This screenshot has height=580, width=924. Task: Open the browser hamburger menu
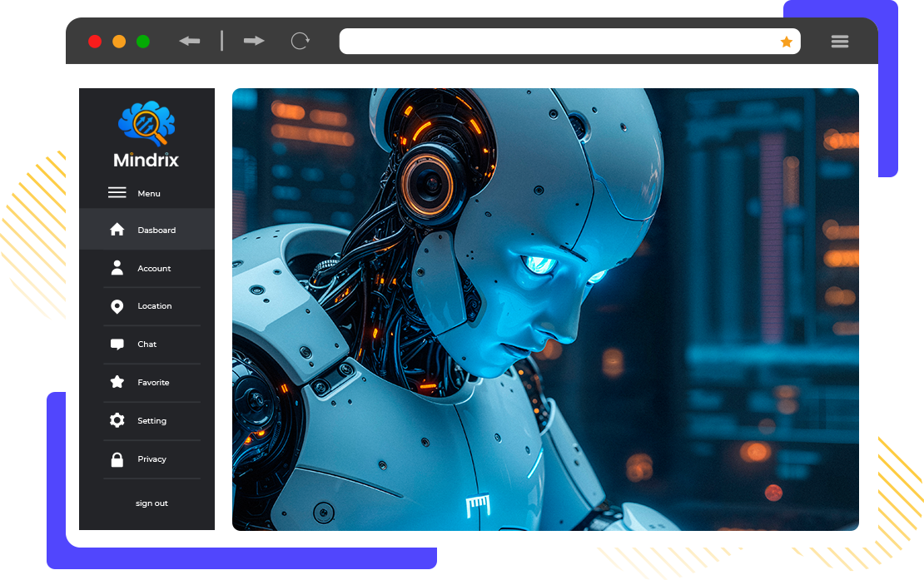[x=839, y=42]
